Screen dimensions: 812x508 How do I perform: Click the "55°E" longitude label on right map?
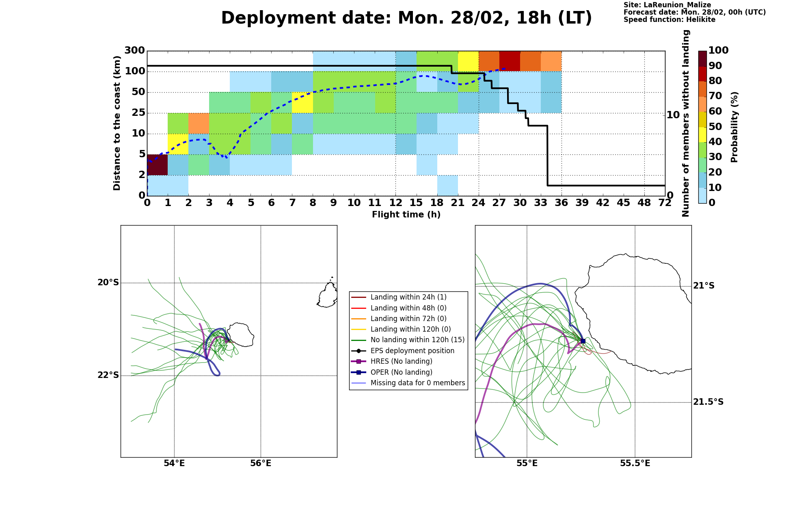527,463
